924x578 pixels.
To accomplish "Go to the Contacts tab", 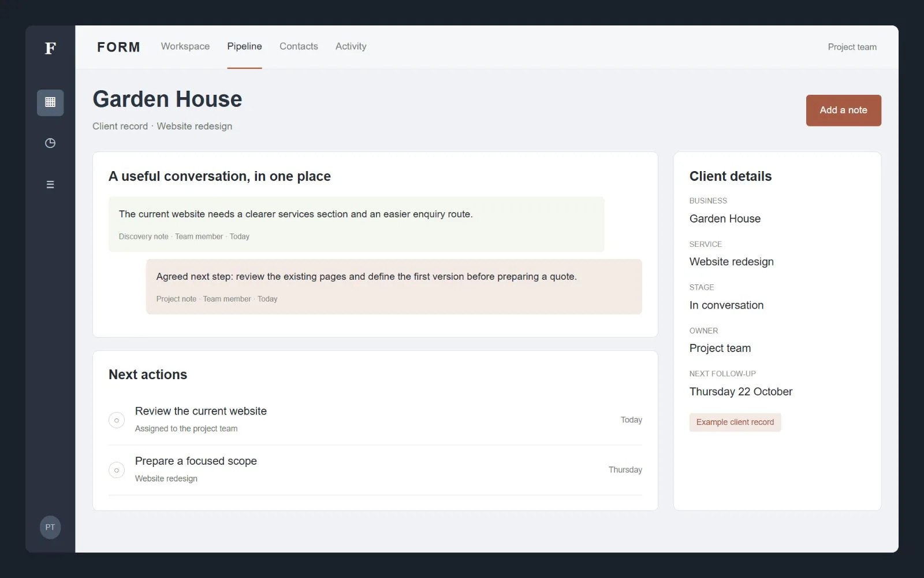I will click(299, 46).
